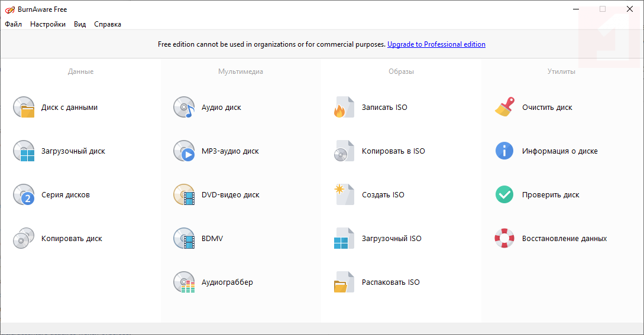
Task: Click the BDMV disc icon
Action: (184, 239)
